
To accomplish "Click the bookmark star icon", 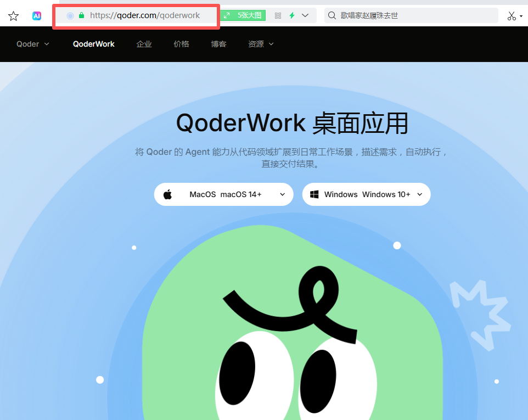I will [14, 16].
